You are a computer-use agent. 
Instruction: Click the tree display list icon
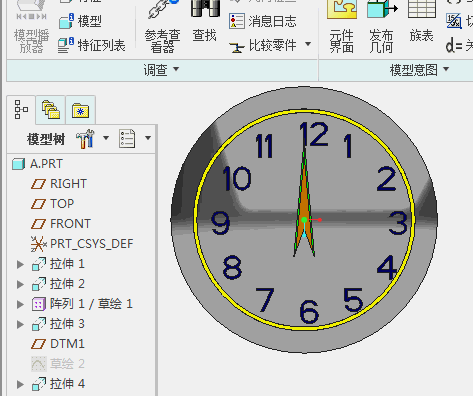coord(127,139)
